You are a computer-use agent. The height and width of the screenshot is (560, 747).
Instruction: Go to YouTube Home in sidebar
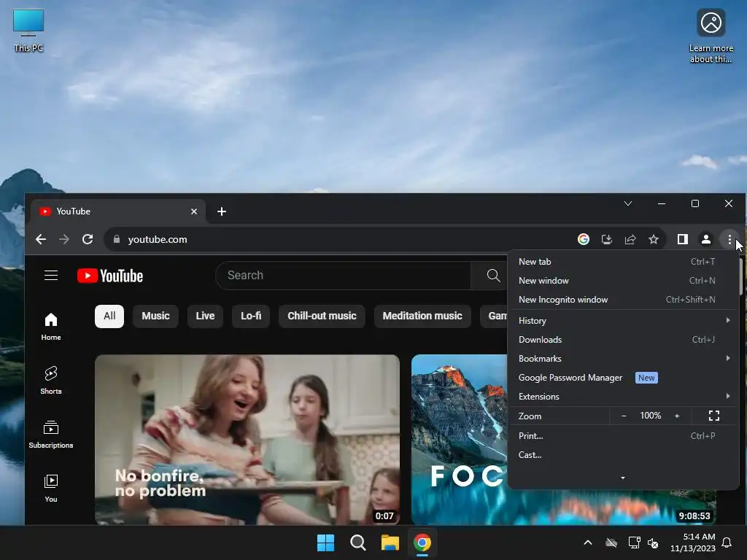51,327
